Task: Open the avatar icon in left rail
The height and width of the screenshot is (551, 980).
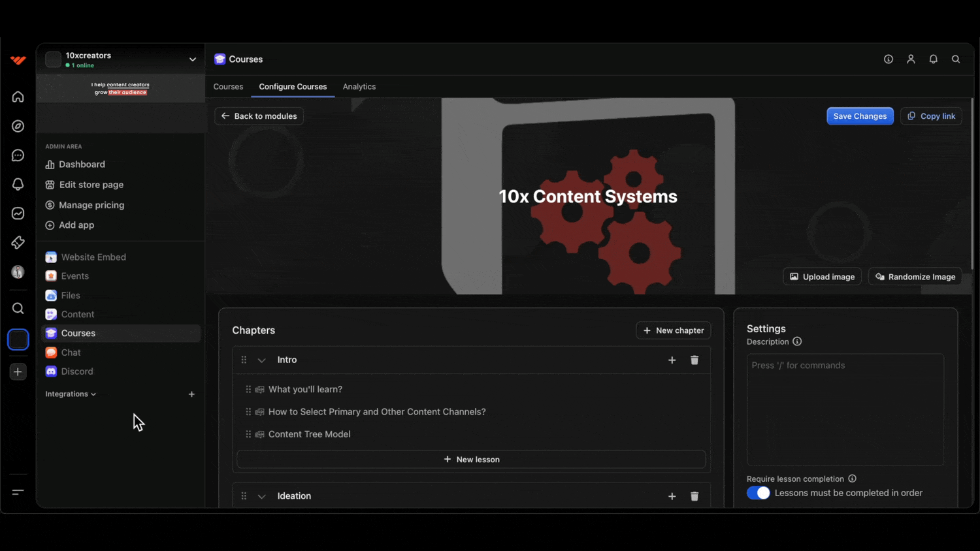Action: [x=18, y=272]
